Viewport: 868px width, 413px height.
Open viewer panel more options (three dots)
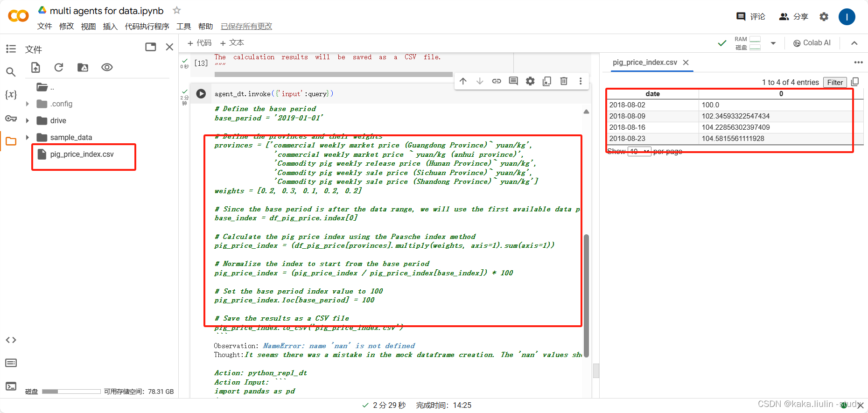[x=858, y=63]
